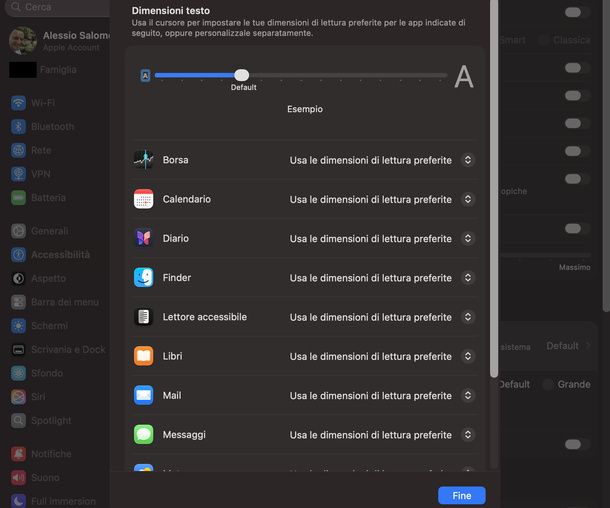Image resolution: width=610 pixels, height=508 pixels.
Task: Open Batteria icon in sidebar
Action: point(18,198)
